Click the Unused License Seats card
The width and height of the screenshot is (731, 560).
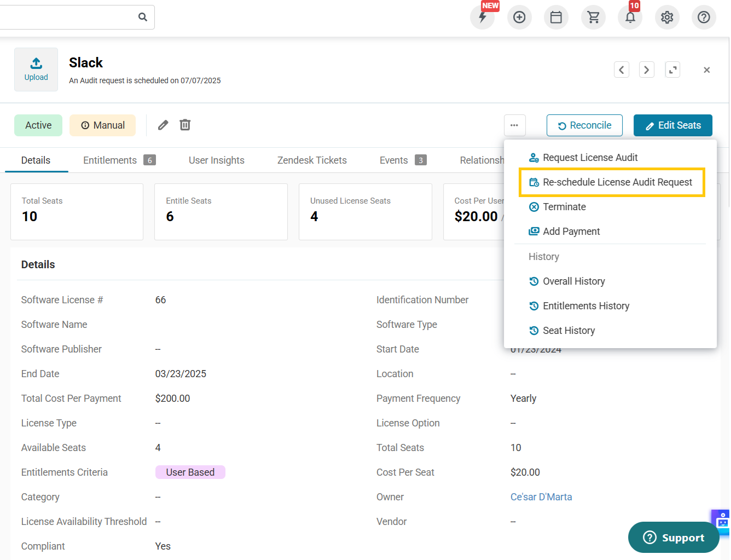point(366,212)
